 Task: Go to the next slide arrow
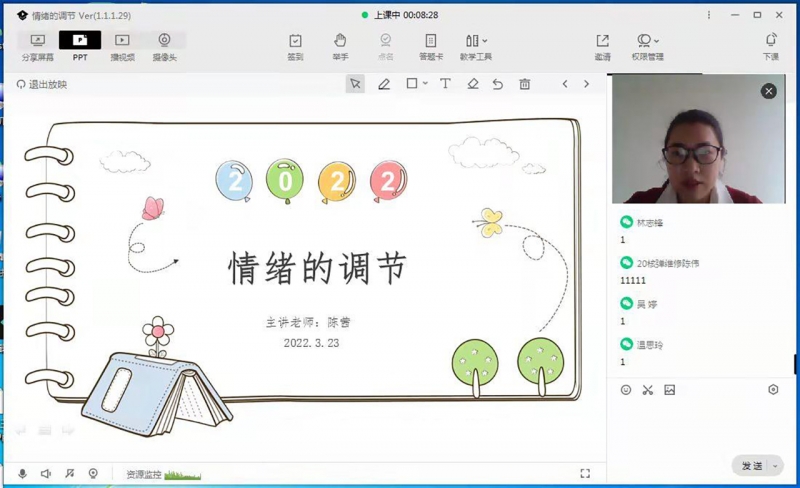586,84
